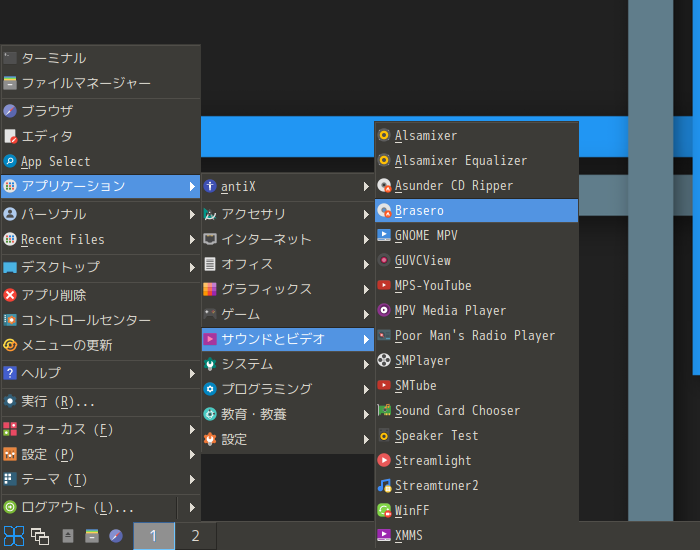Expand the Recent Files submenu arrow
Image resolution: width=700 pixels, height=550 pixels.
click(192, 239)
